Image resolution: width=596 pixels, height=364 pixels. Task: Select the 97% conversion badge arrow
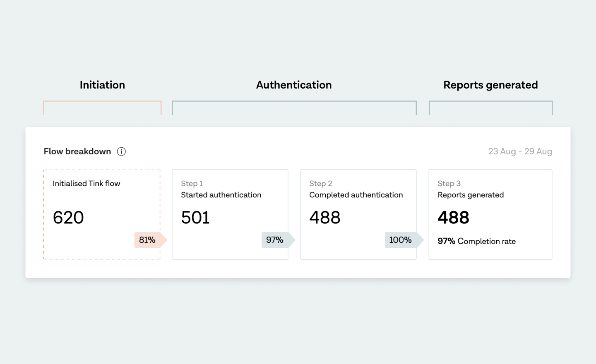(x=277, y=240)
